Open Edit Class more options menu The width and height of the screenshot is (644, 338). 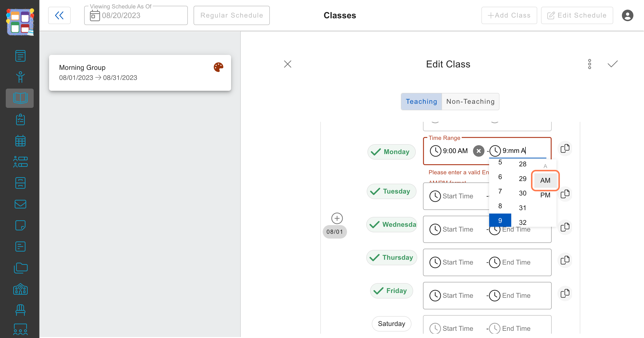[589, 64]
